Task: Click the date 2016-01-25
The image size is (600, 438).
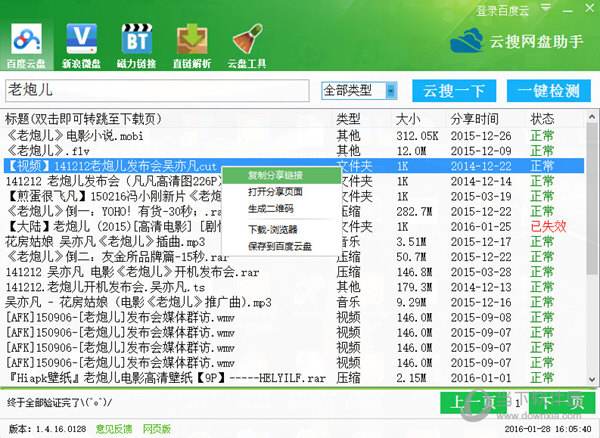Action: [481, 226]
